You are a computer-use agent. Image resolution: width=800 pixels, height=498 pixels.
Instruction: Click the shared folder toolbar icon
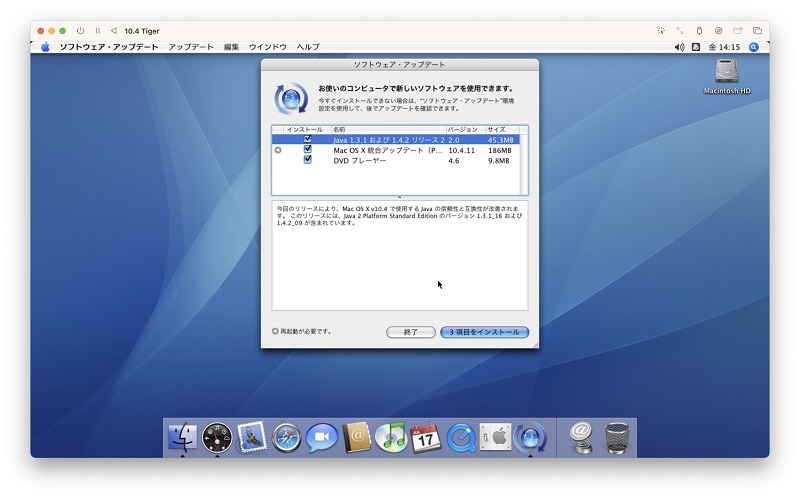pos(738,31)
